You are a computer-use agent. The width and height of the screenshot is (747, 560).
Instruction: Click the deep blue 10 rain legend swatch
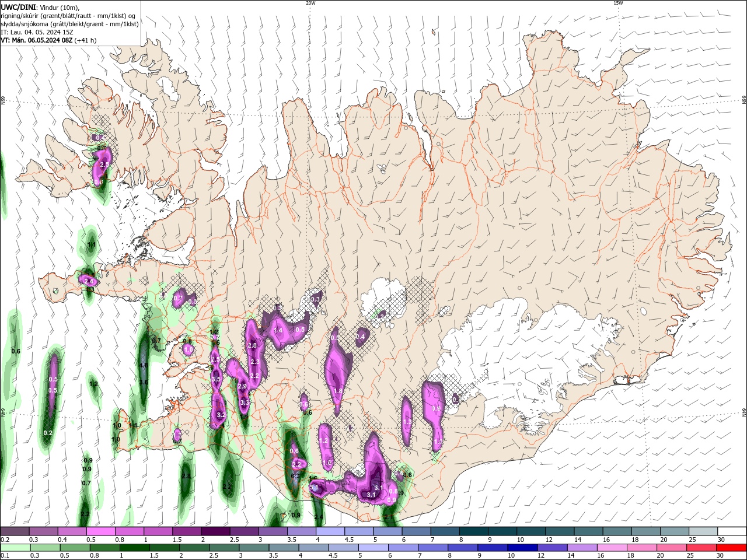[x=523, y=548]
